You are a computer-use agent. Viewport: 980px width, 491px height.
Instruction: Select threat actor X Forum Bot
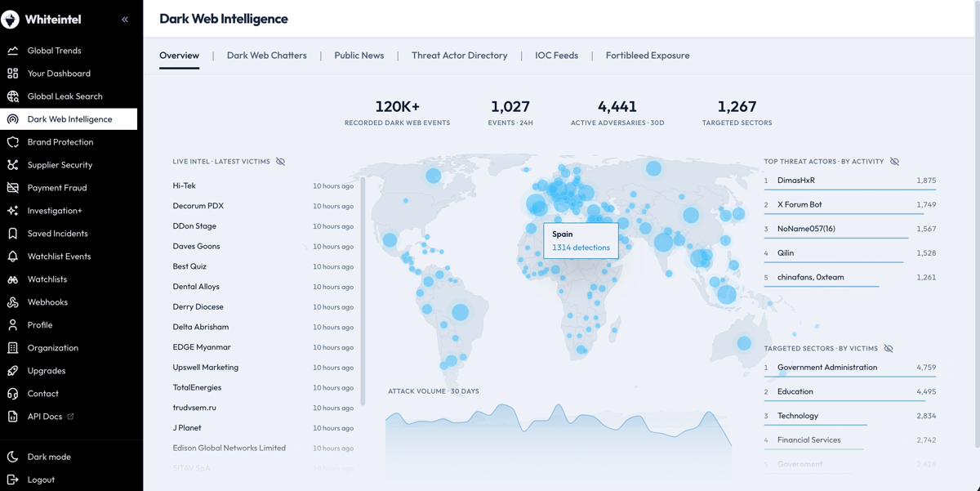click(x=850, y=205)
